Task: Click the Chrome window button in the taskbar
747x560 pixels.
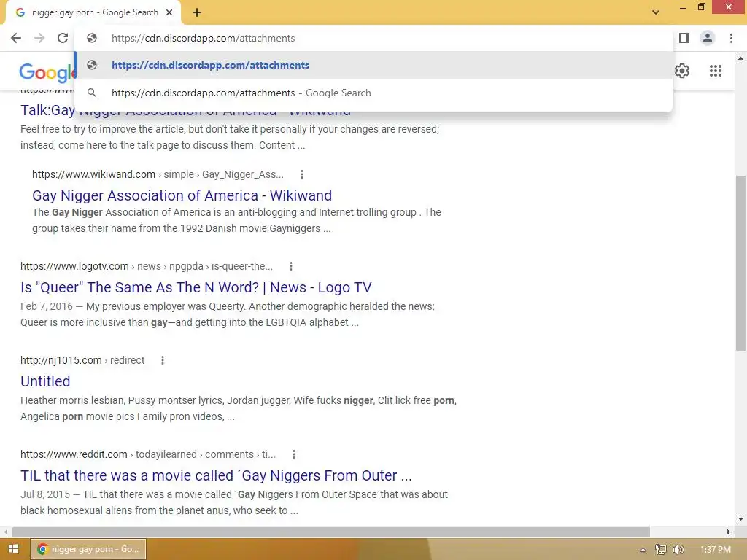Action: coord(88,549)
